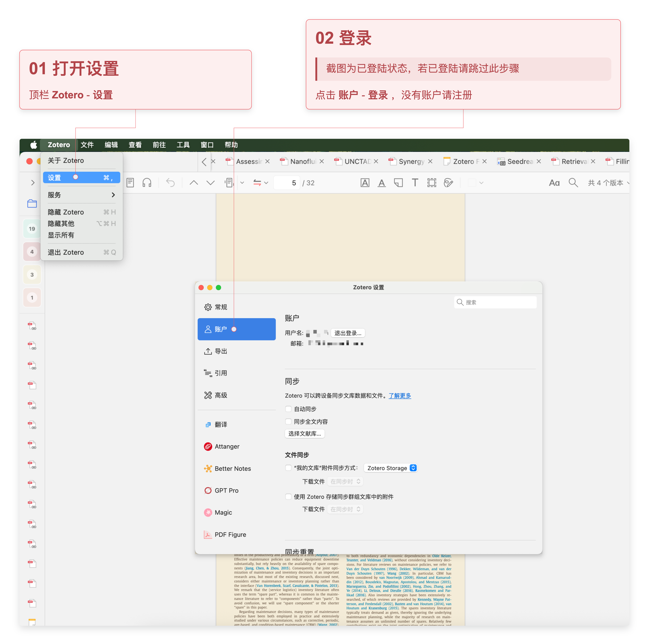Click the 选择文献库... button

coord(304,434)
